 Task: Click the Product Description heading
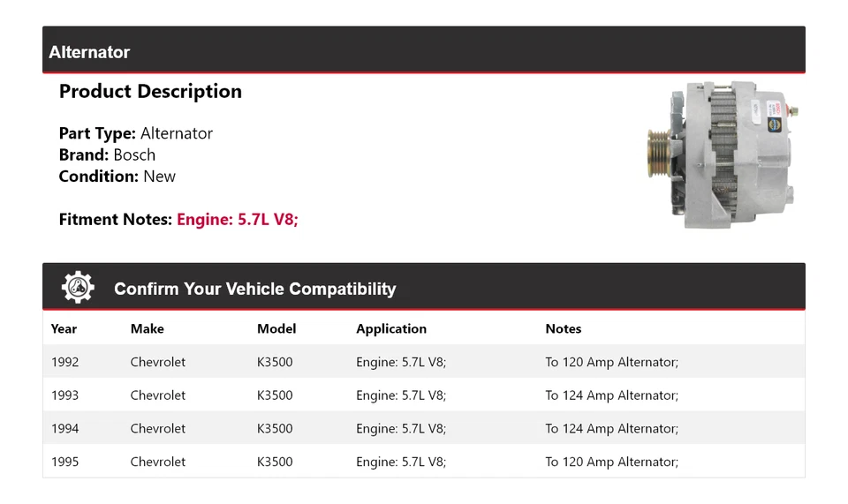150,92
